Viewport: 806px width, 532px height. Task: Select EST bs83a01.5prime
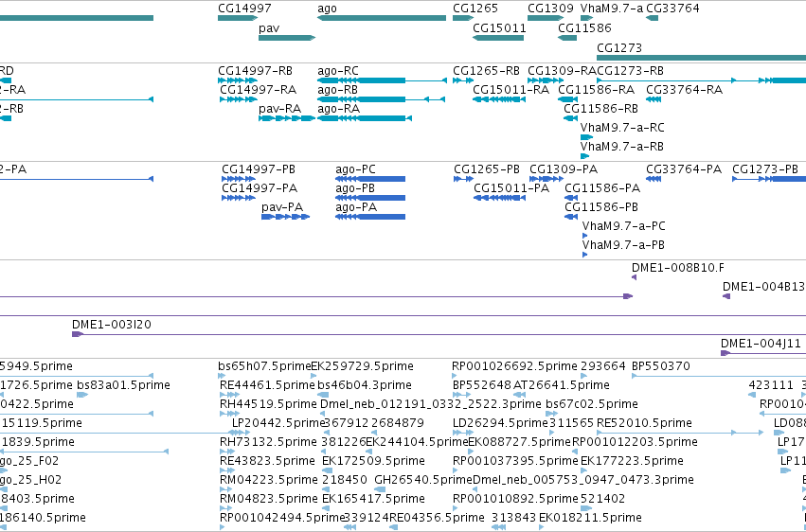82,396
